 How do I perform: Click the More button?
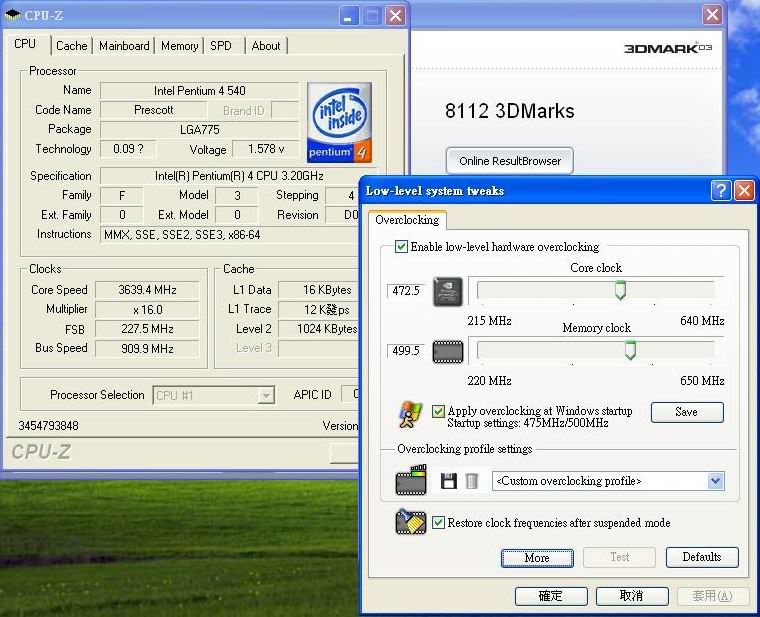(x=537, y=558)
